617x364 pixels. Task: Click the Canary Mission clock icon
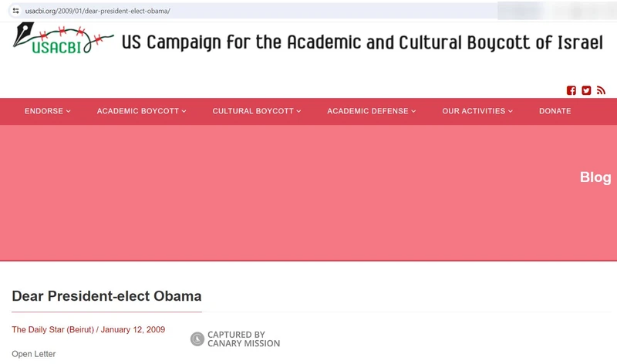coord(197,339)
